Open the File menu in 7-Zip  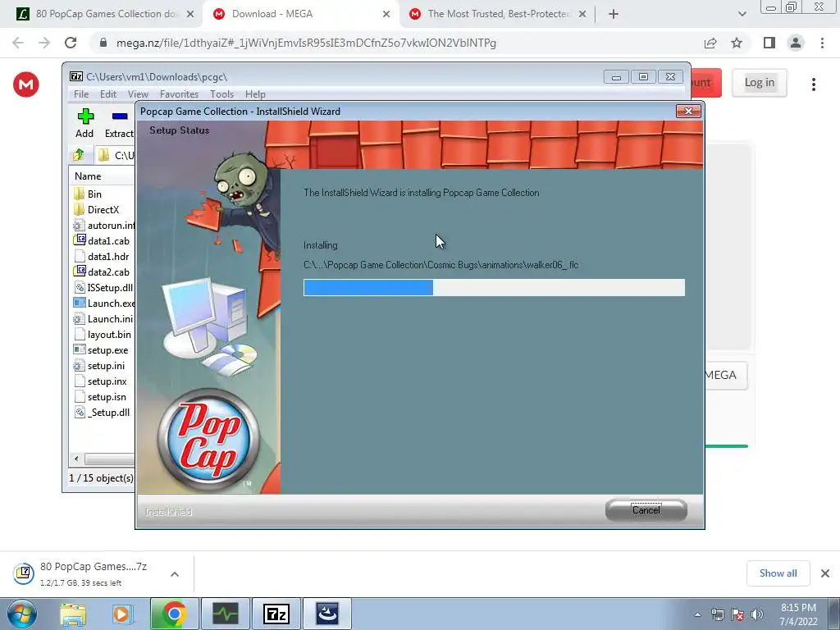(x=81, y=94)
